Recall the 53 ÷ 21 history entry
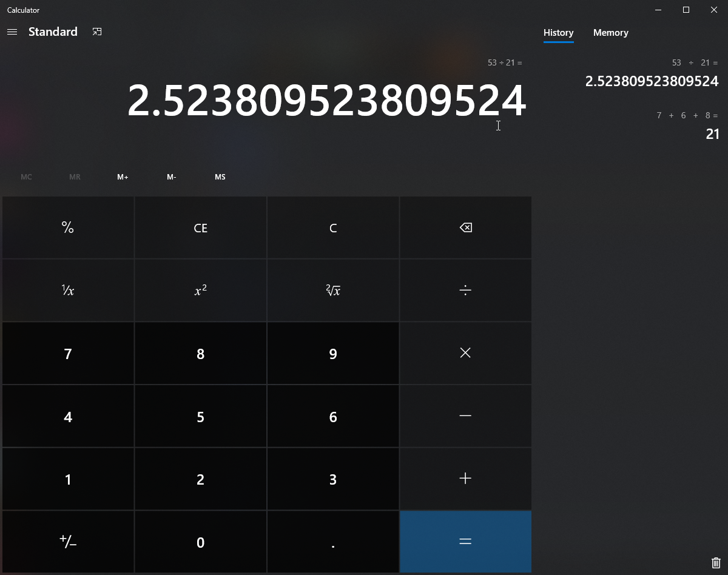The image size is (728, 575). click(x=652, y=73)
